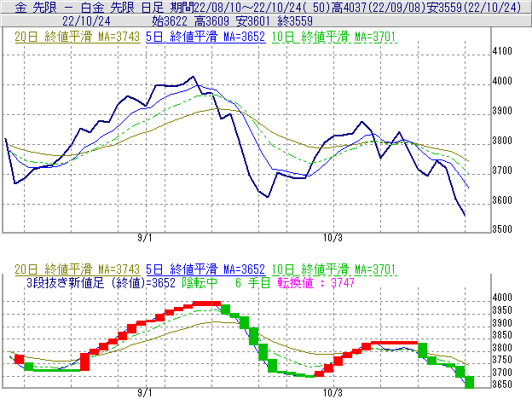Click the '3850' axis label

(502, 335)
